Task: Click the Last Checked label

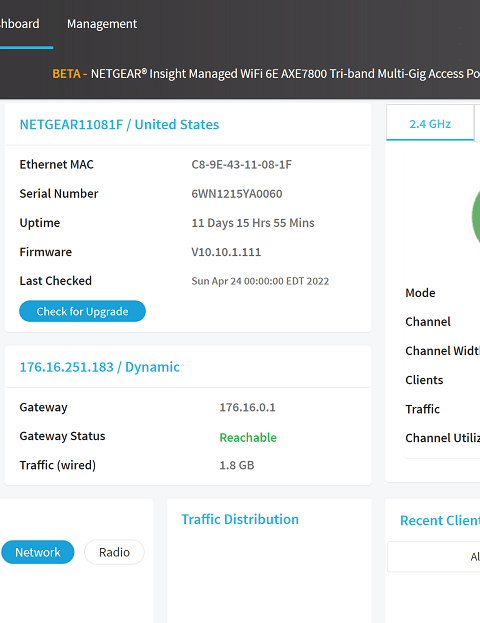Action: click(56, 281)
